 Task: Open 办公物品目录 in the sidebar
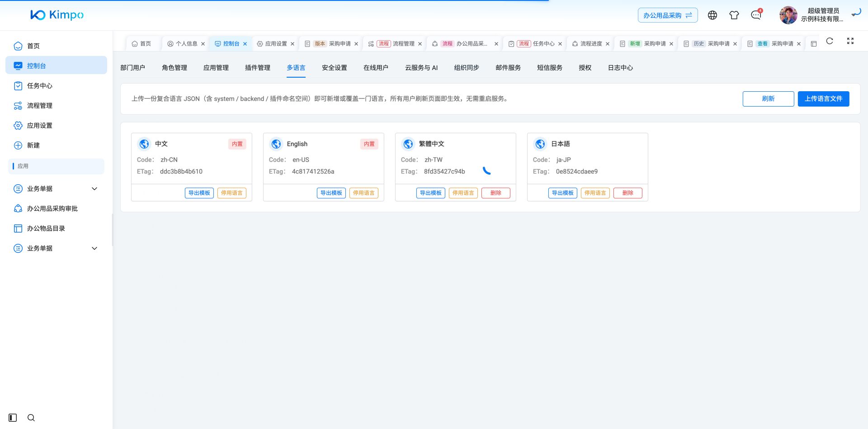point(56,228)
